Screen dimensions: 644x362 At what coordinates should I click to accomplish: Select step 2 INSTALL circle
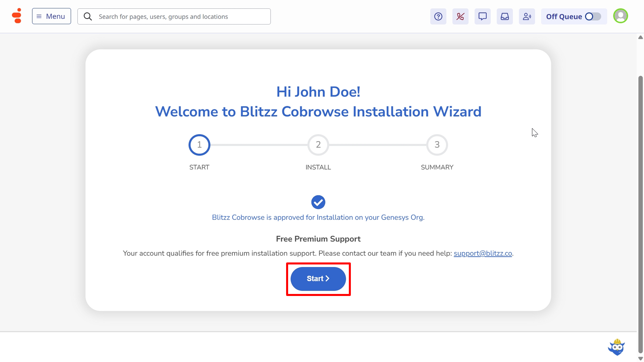tap(318, 145)
